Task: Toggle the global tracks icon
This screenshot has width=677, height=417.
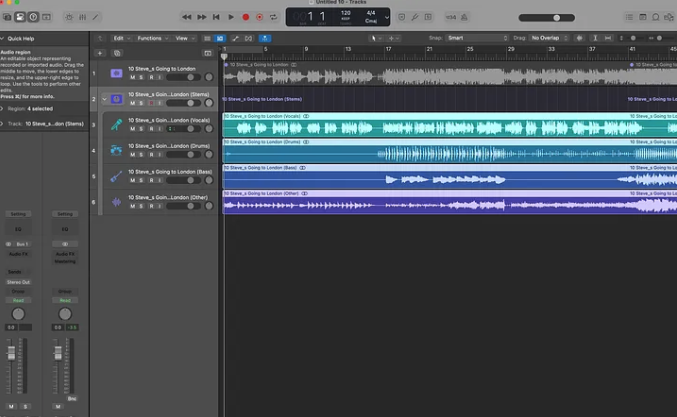Action: 208,53
